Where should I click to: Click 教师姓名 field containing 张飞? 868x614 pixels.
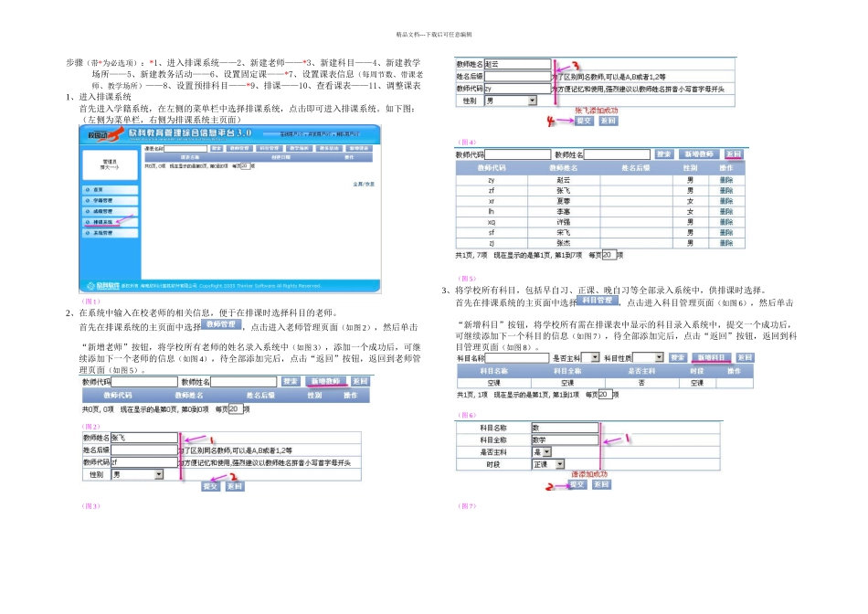[144, 438]
